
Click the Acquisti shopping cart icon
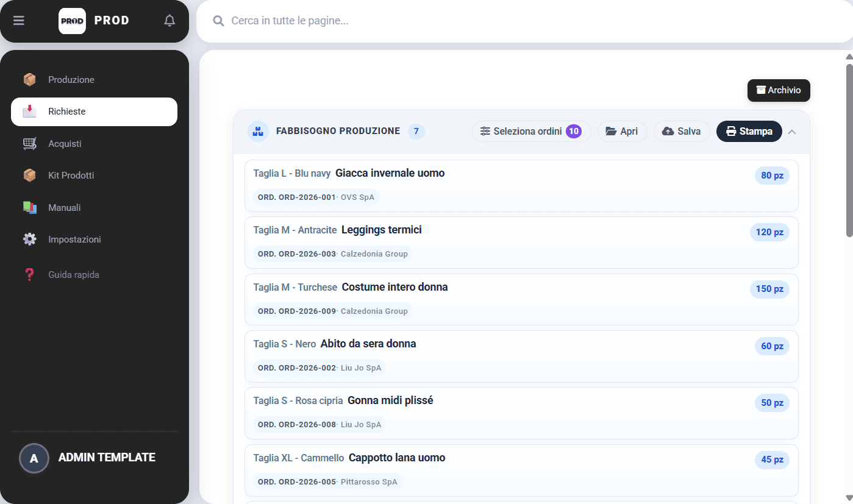tap(29, 144)
